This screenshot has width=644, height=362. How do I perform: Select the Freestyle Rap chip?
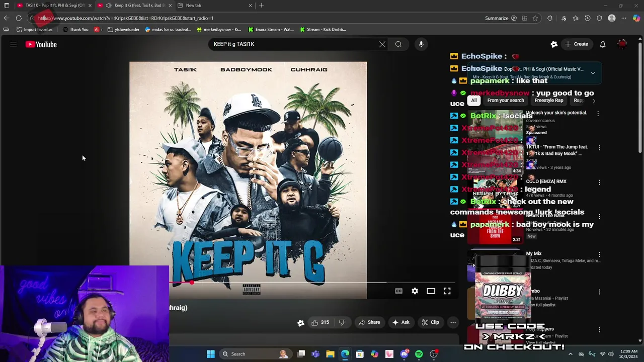(x=548, y=101)
